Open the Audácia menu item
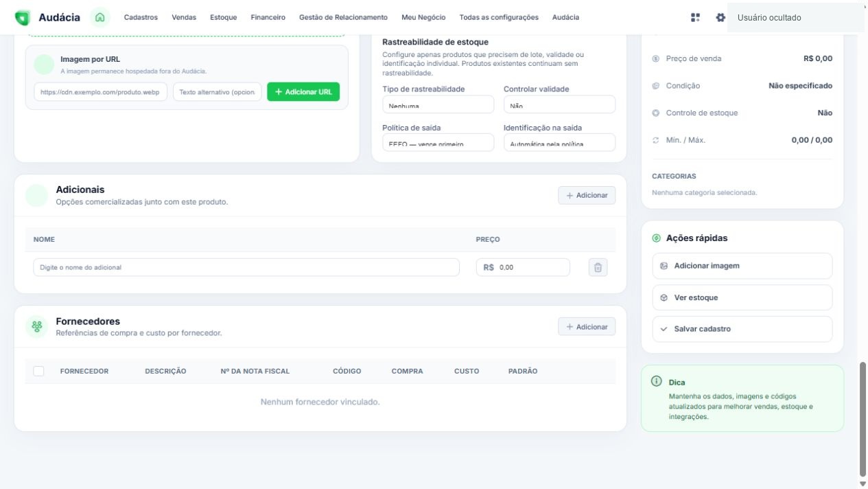This screenshot has height=489, width=868. (x=565, y=17)
